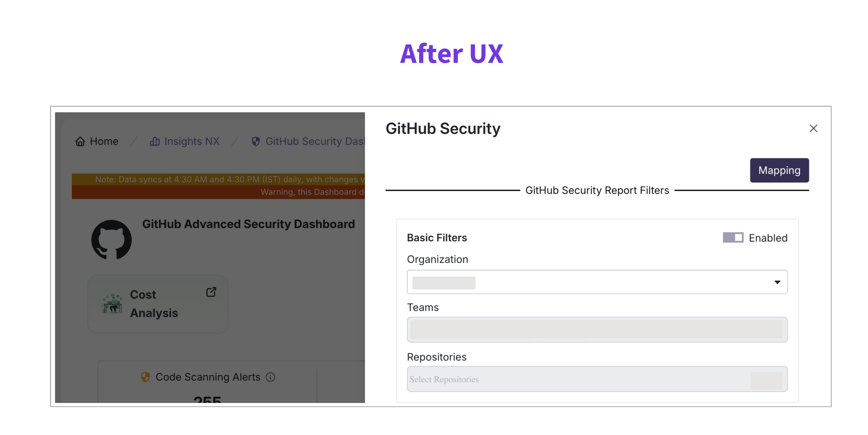
Task: Open the Teams selection field
Action: point(597,330)
